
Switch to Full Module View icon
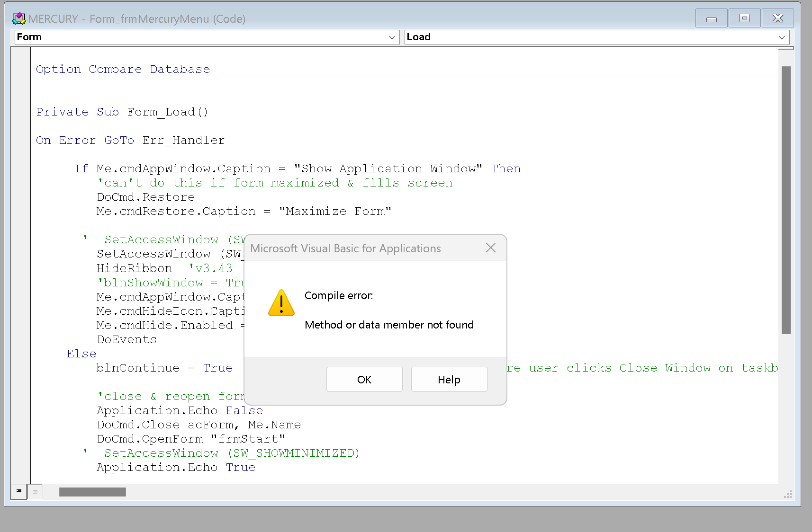[x=35, y=492]
